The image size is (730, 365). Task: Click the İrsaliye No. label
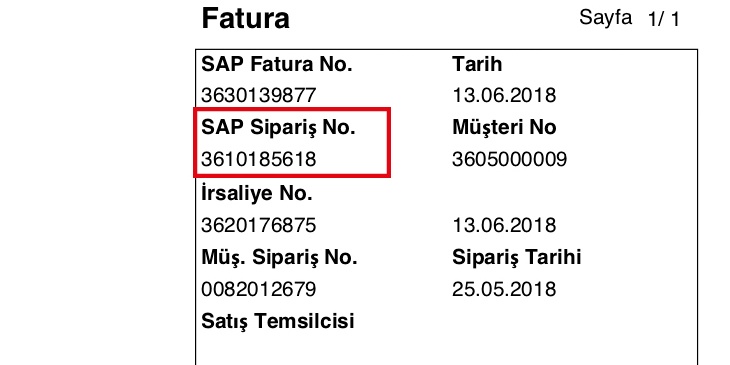point(257,192)
